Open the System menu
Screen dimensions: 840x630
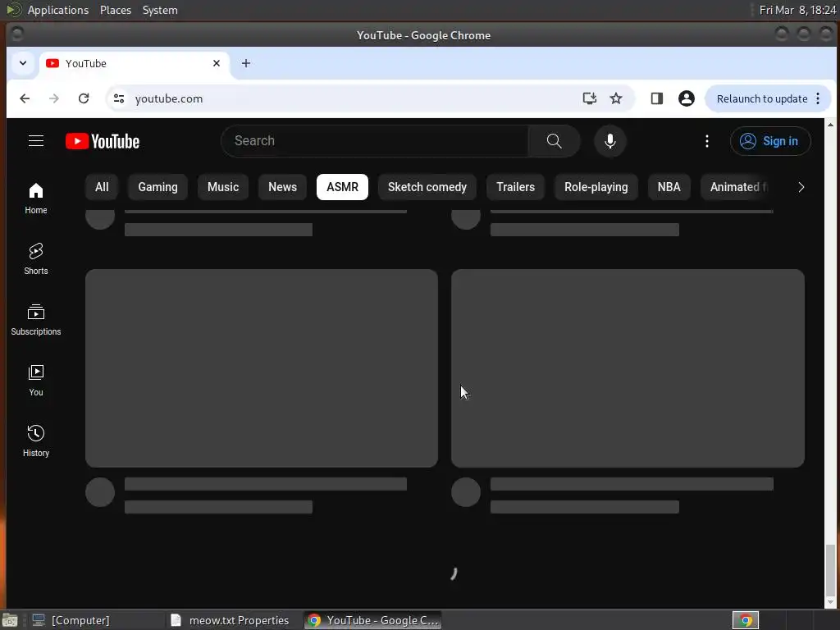pos(160,10)
